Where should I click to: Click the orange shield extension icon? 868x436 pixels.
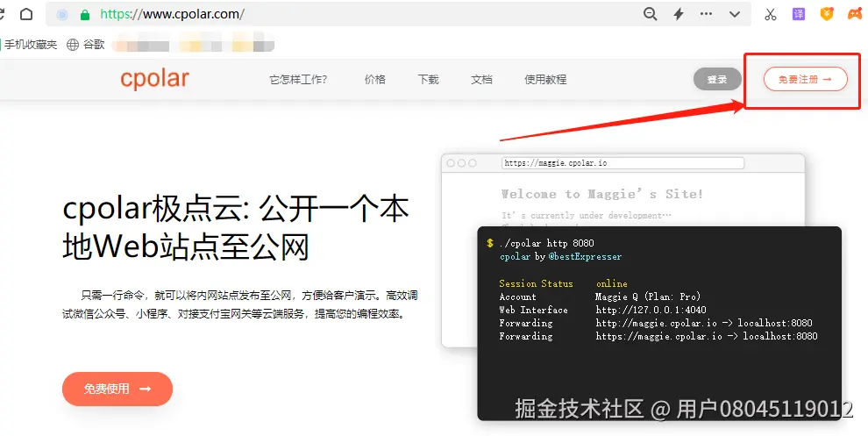[827, 14]
